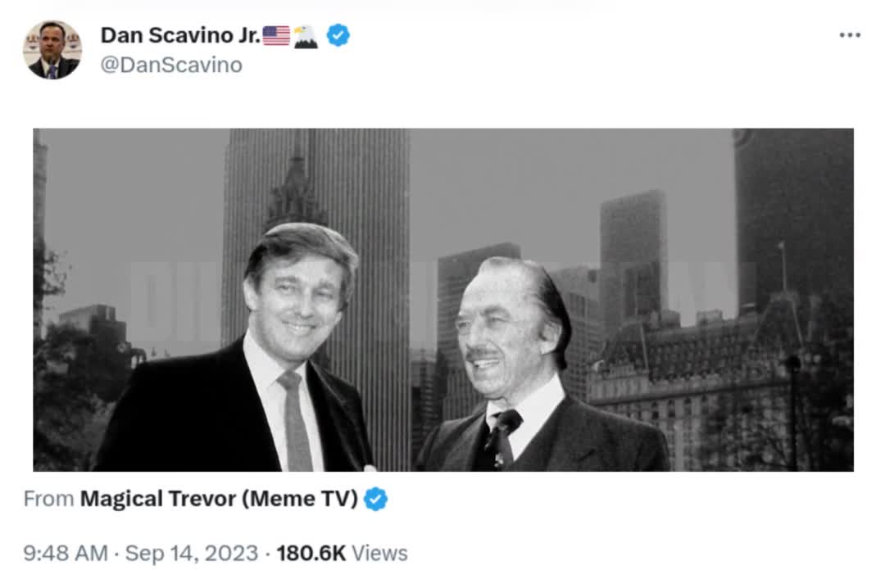Click the 180.6K view count number
Image resolution: width=885 pixels, height=588 pixels.
(x=311, y=554)
